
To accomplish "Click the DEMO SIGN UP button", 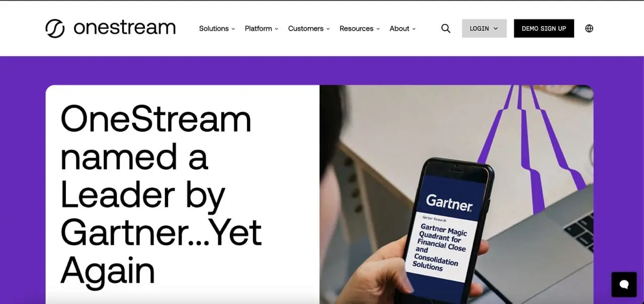I will coord(544,29).
